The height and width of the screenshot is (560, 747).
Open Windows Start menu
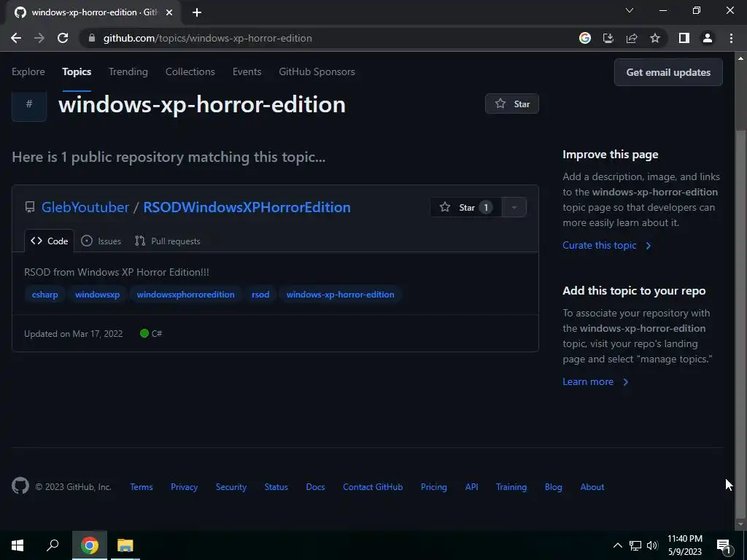point(18,545)
